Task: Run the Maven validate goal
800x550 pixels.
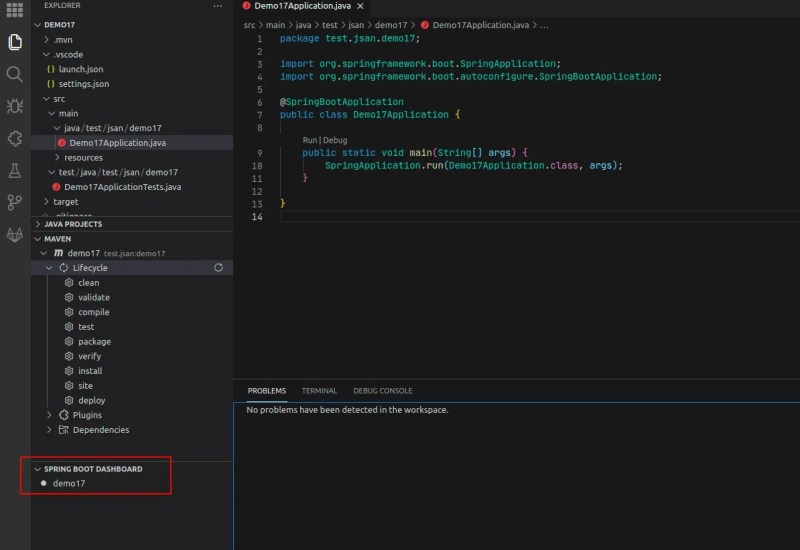Action: 93,297
